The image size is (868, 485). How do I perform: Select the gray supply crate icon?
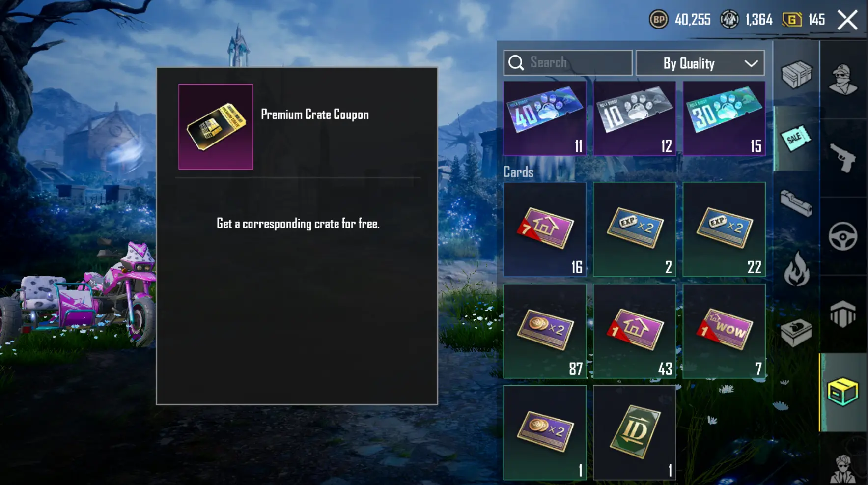click(796, 74)
